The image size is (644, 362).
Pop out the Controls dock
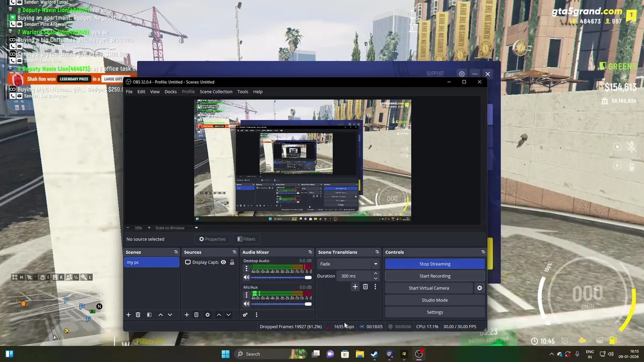tap(483, 252)
